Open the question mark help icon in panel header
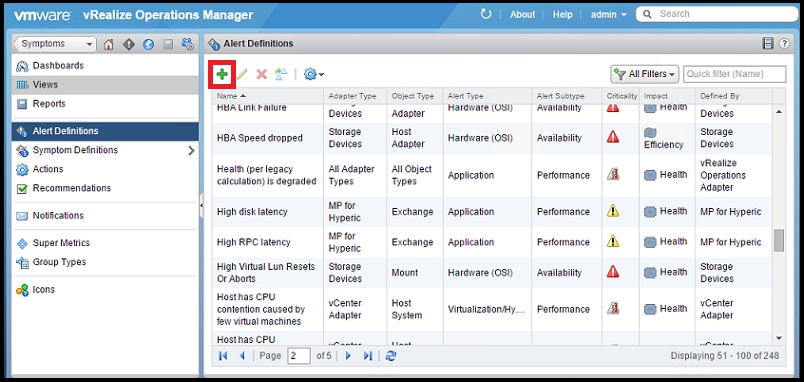The width and height of the screenshot is (804, 382). [x=785, y=44]
